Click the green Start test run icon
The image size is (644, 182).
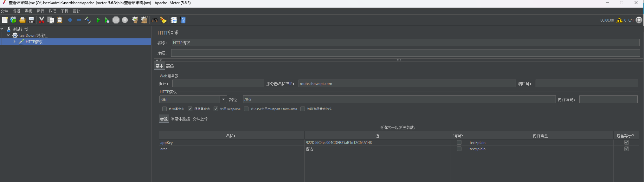click(x=98, y=20)
